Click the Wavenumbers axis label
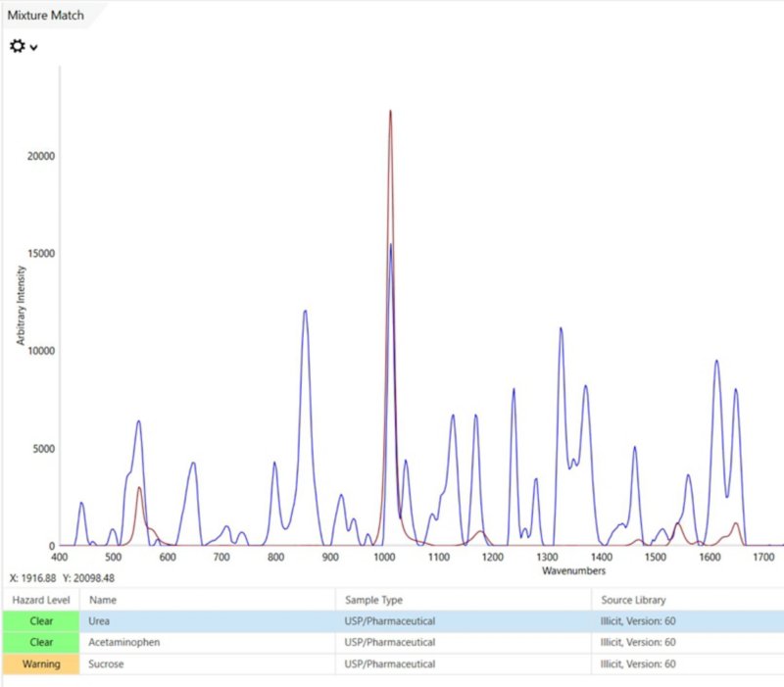The height and width of the screenshot is (687, 784). coord(573,570)
